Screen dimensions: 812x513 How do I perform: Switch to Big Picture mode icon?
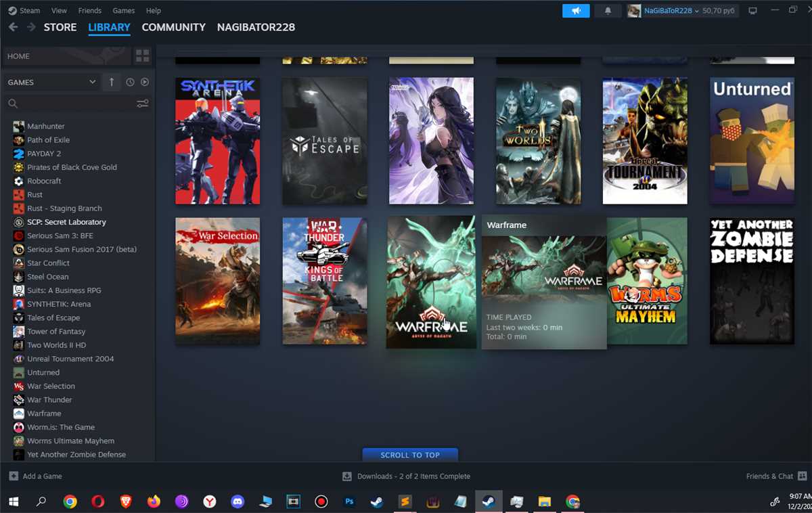tap(752, 11)
